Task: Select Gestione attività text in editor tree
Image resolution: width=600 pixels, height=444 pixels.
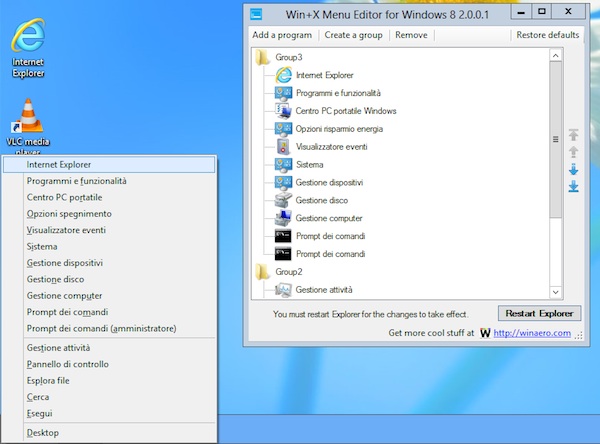Action: pyautogui.click(x=324, y=290)
